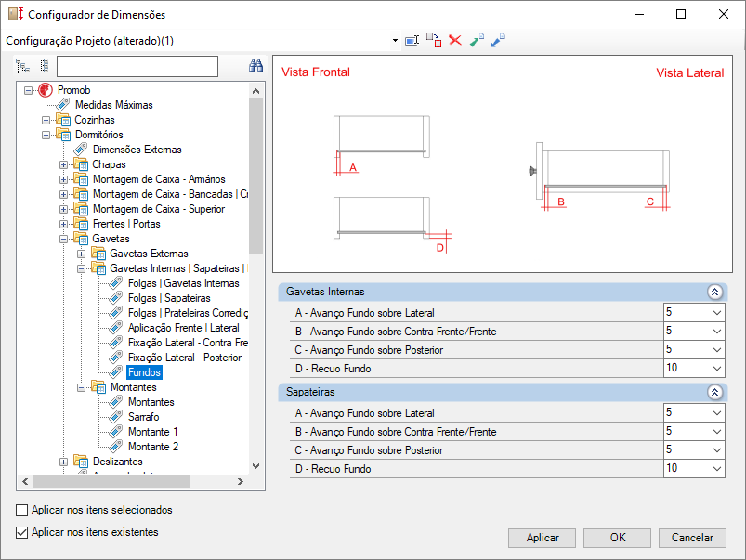Click the Aplicar button

pos(542,538)
